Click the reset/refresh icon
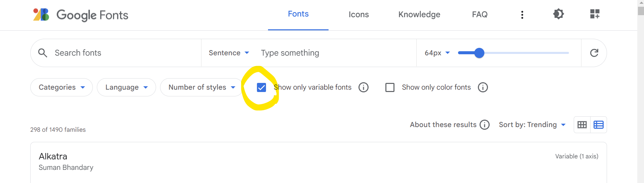 (x=594, y=53)
